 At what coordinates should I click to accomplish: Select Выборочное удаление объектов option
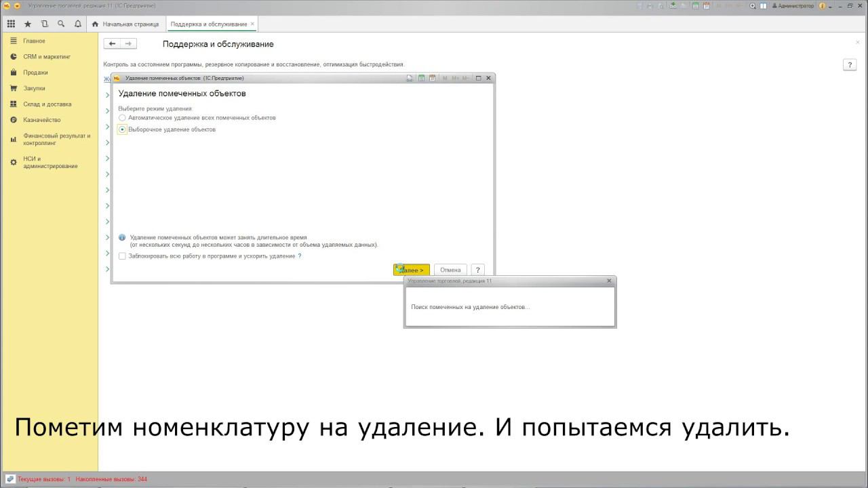click(x=167, y=129)
